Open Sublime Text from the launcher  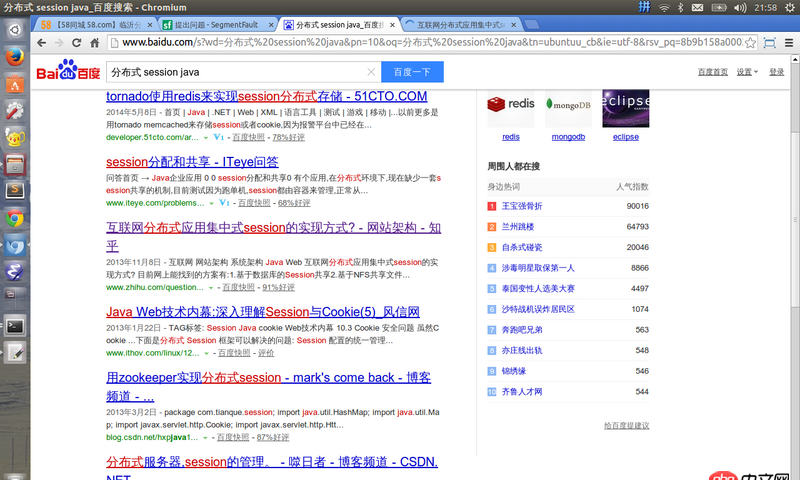tap(15, 191)
